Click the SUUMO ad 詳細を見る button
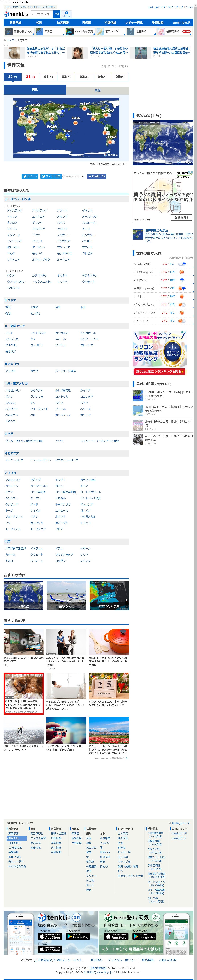 pyautogui.click(x=182, y=218)
